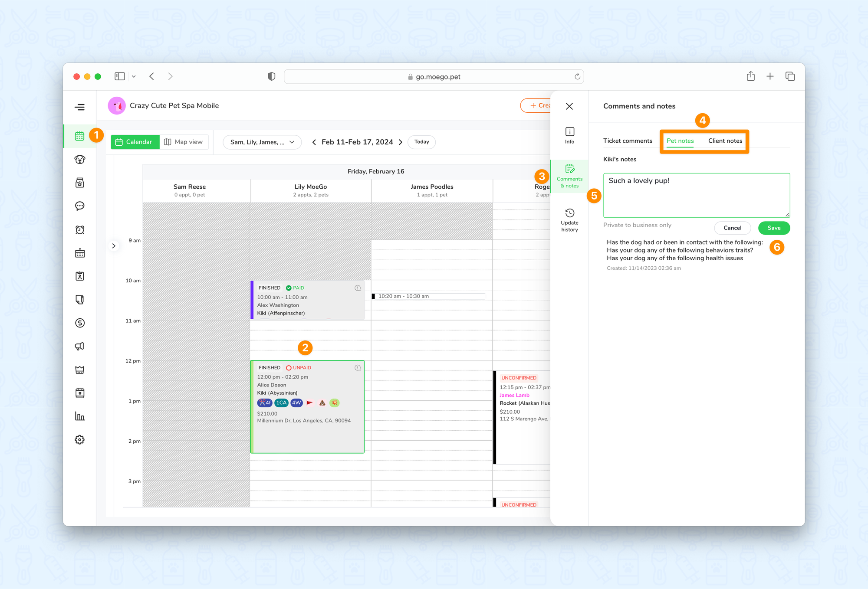Save the pet note
Image resolution: width=868 pixels, height=589 pixels.
[773, 228]
